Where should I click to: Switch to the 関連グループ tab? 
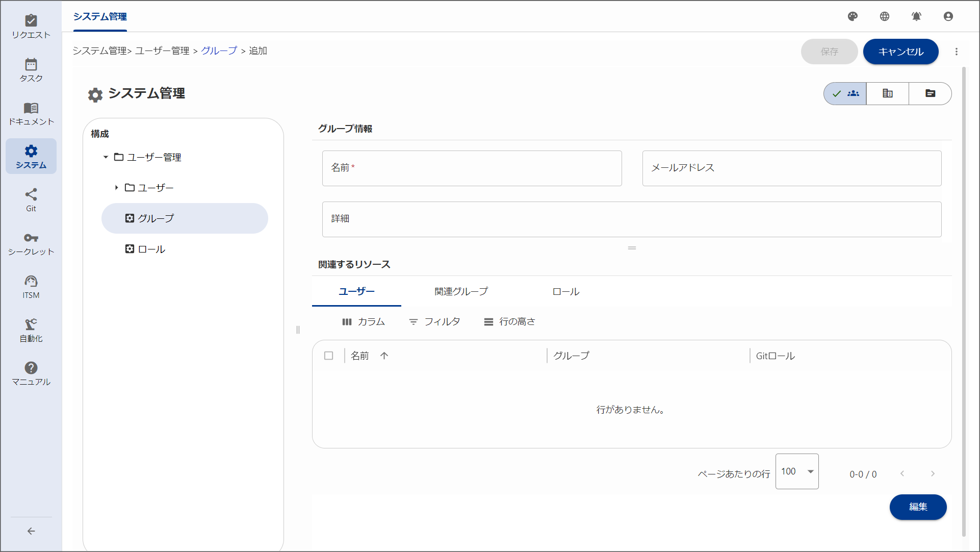[x=461, y=291]
